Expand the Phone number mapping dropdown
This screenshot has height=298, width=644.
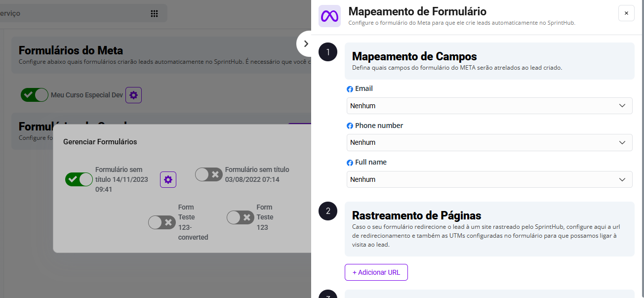pos(489,142)
